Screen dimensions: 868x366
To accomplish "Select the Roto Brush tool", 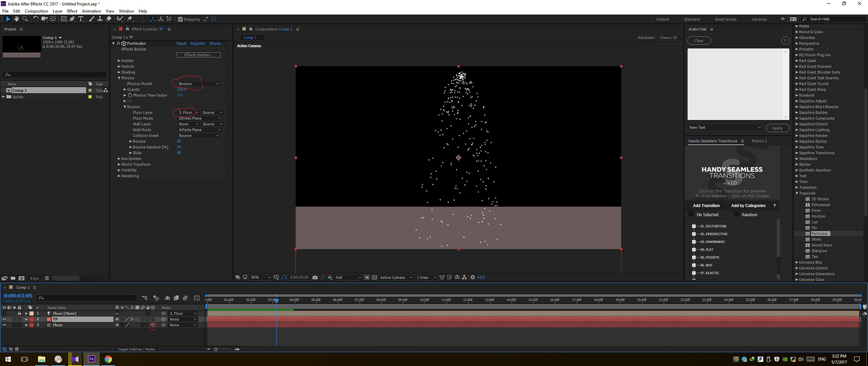I will click(x=119, y=19).
